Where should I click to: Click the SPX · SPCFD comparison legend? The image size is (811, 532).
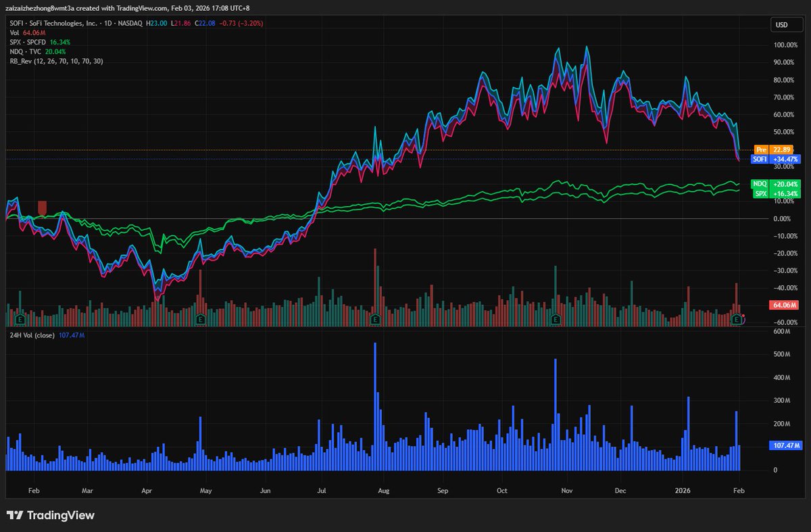pyautogui.click(x=40, y=42)
